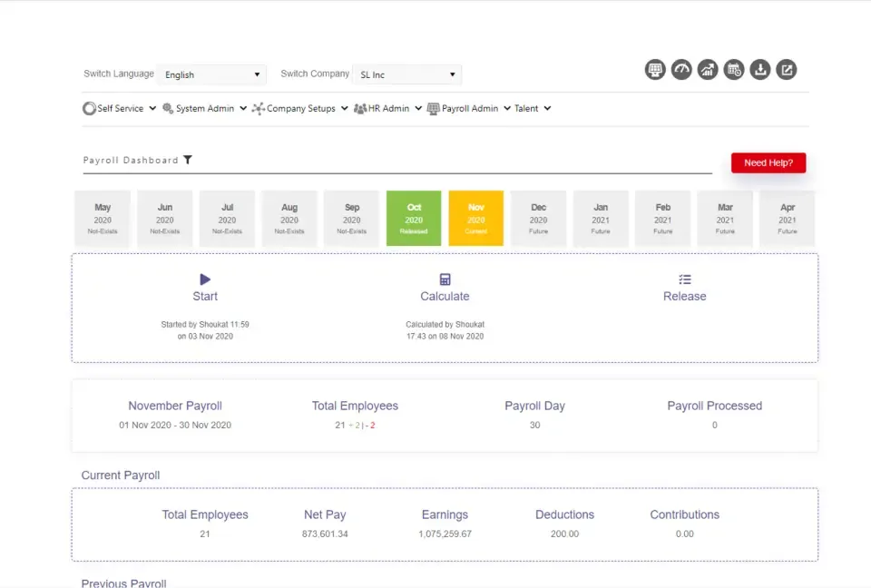Click the Company Setups network icon
This screenshot has width=871, height=588.
(259, 108)
